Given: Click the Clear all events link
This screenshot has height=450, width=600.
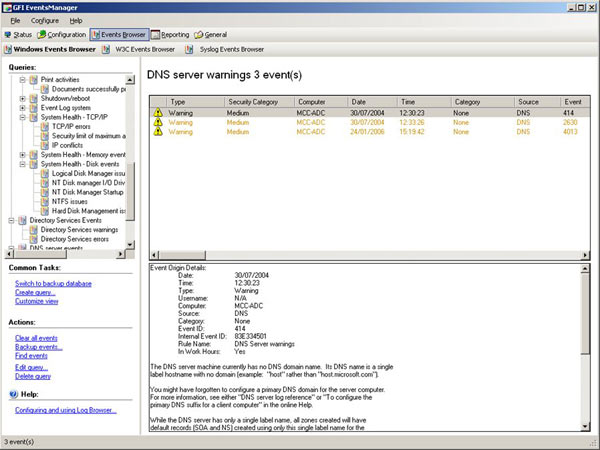Looking at the screenshot, I should (x=36, y=338).
